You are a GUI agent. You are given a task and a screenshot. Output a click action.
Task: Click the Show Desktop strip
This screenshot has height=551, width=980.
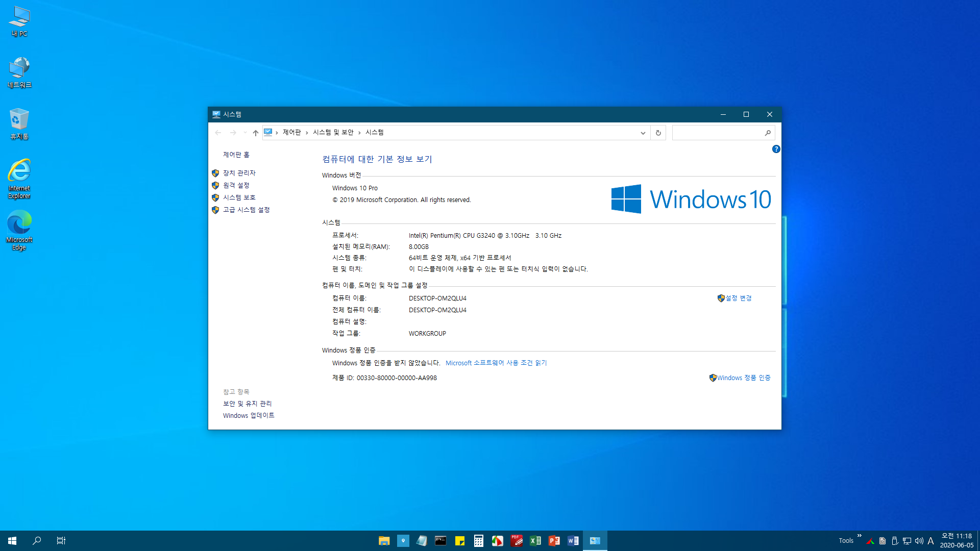coord(978,541)
